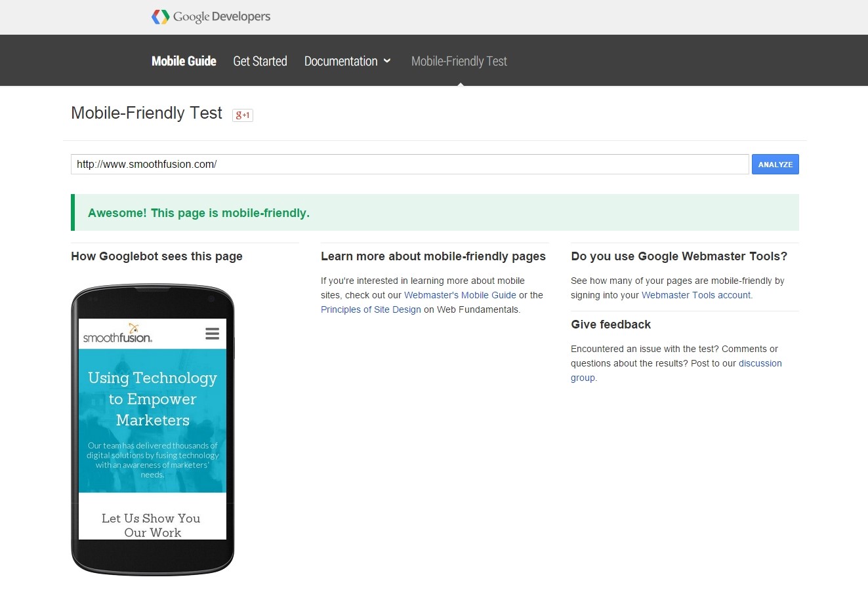Open the Webmaster Tools account link
Viewport: 868px width, 613px height.
point(696,295)
